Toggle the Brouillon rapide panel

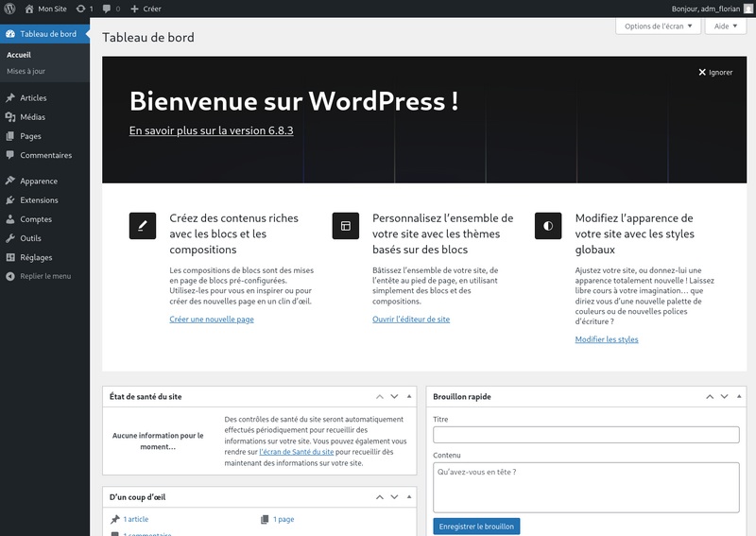(739, 397)
